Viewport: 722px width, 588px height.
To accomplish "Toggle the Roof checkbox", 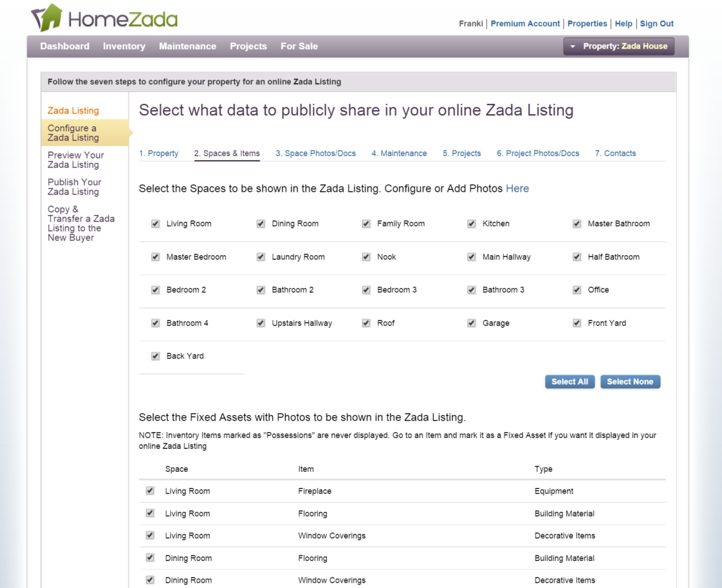I will 366,323.
